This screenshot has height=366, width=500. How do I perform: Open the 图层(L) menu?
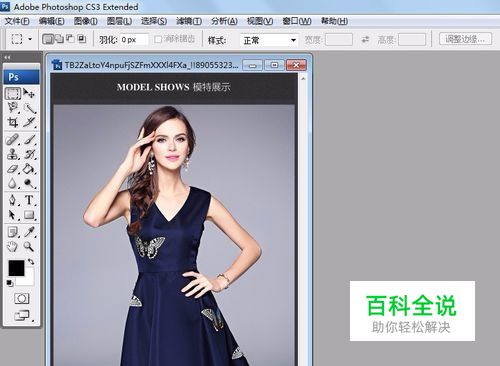click(x=119, y=21)
